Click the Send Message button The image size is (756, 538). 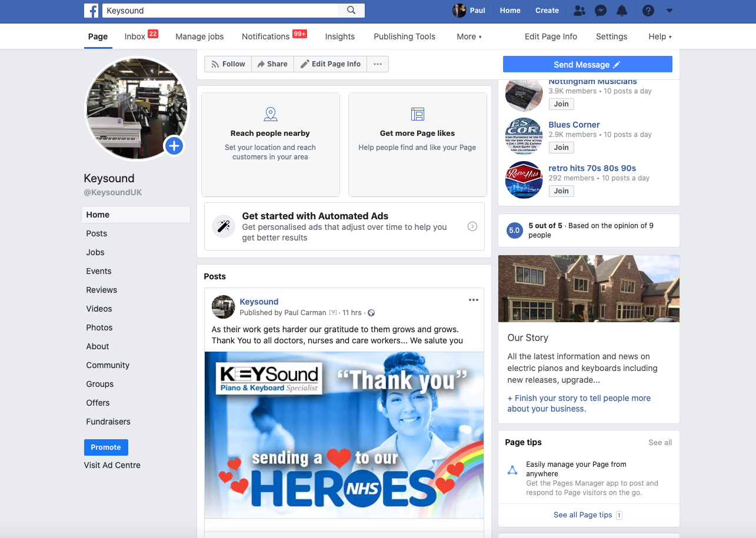coord(587,65)
